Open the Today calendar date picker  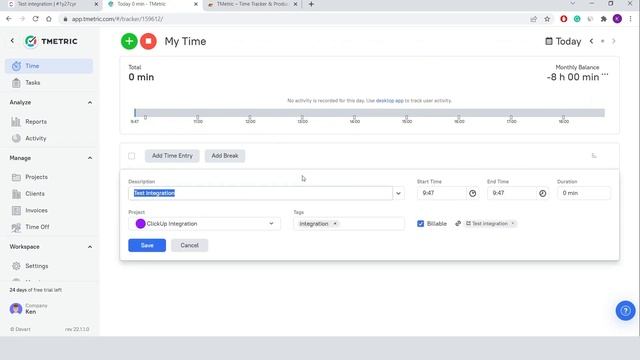click(563, 41)
